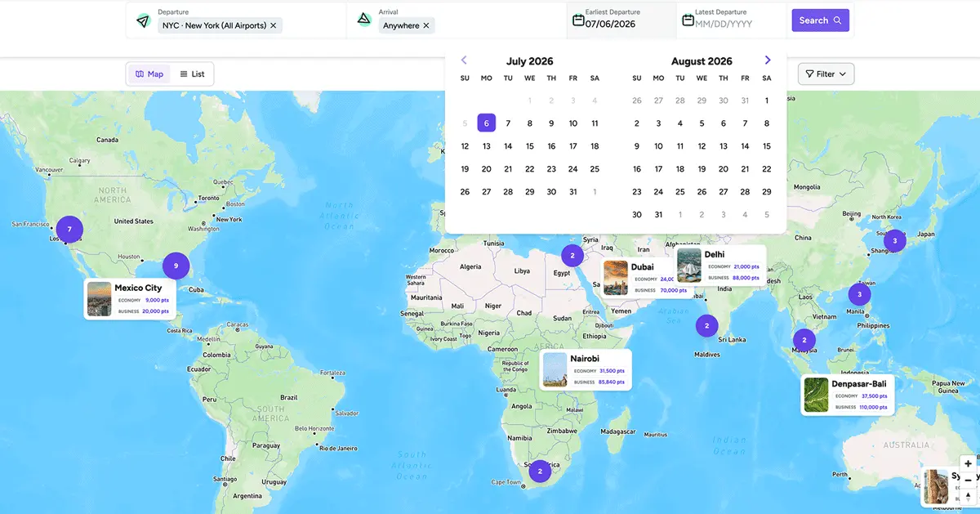The image size is (980, 514).
Task: Click Nairobi Business 85,840 pts
Action: [x=599, y=382]
